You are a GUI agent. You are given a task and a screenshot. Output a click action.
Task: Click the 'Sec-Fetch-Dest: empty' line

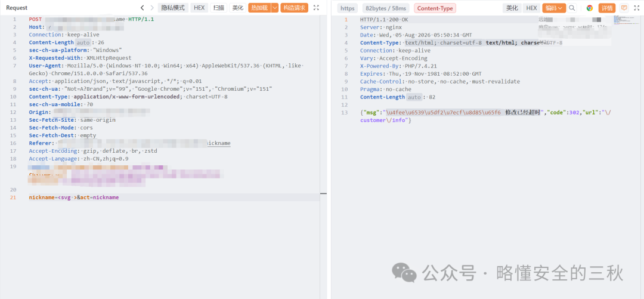[63, 135]
